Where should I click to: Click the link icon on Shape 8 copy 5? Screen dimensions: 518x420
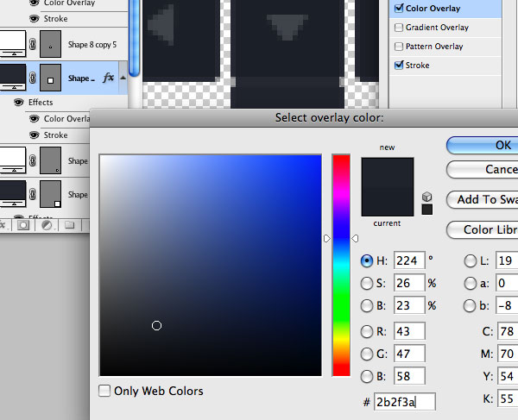coord(33,44)
